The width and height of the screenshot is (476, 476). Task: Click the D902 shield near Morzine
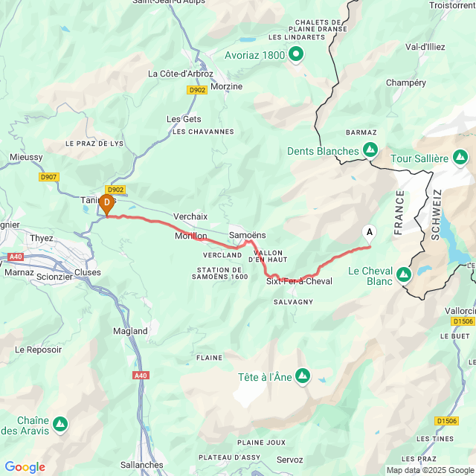(197, 90)
